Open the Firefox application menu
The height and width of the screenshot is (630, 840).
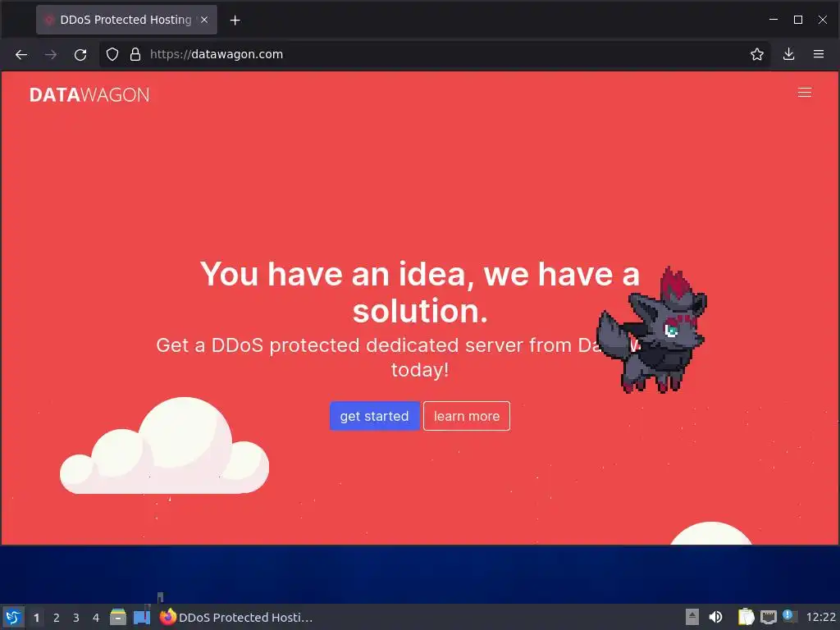(x=818, y=54)
